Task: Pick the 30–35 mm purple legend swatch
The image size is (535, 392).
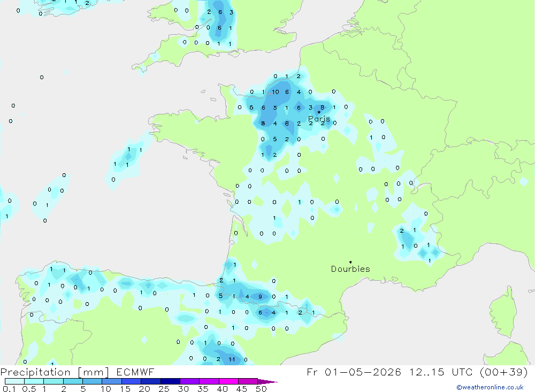Action: (190, 381)
